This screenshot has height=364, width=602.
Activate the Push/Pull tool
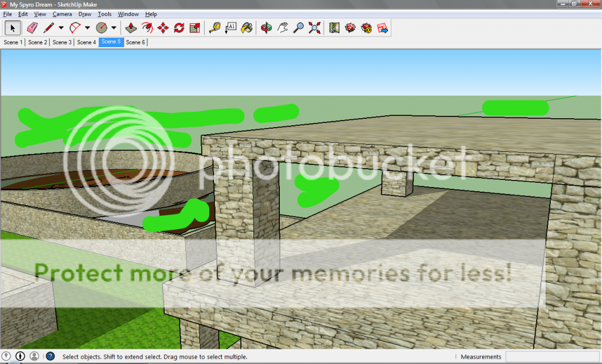tap(132, 28)
